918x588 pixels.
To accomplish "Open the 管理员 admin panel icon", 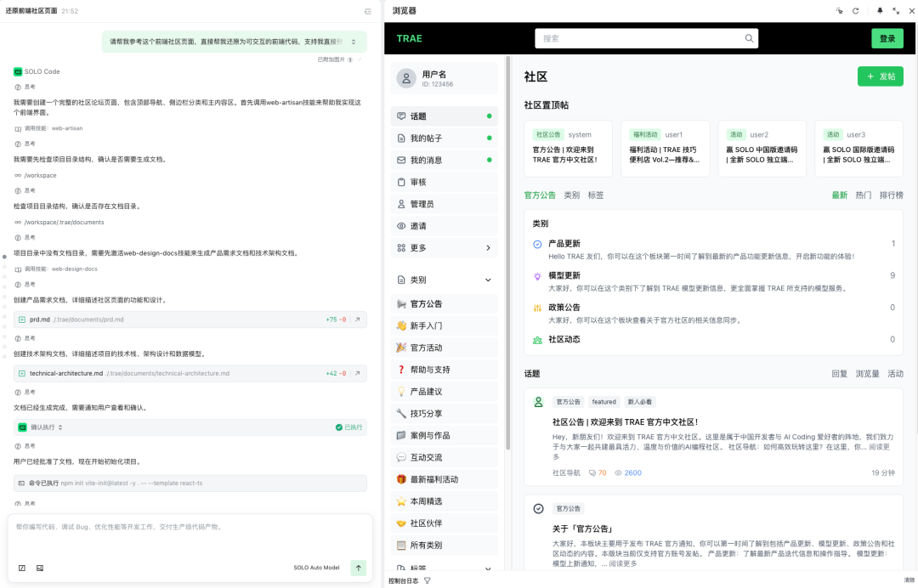I will point(401,203).
